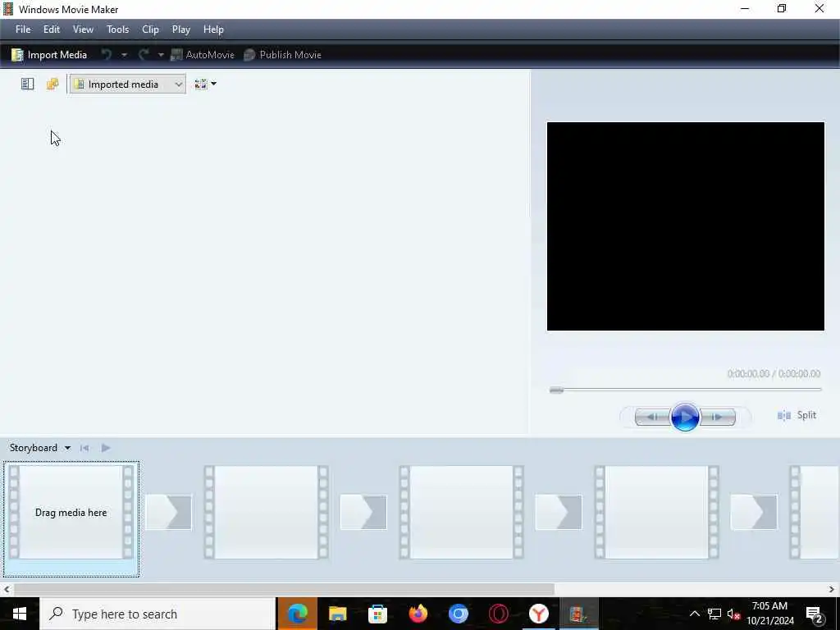Click the Import Media button
The width and height of the screenshot is (840, 630).
[49, 55]
